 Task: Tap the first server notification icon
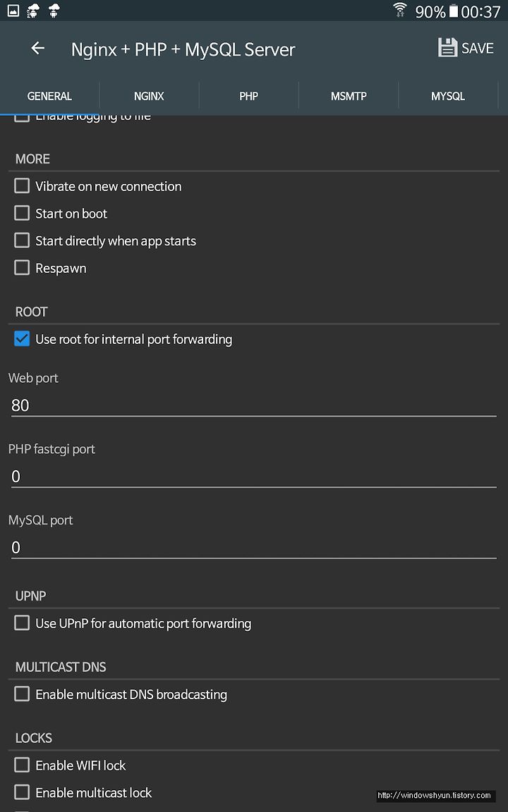point(33,11)
